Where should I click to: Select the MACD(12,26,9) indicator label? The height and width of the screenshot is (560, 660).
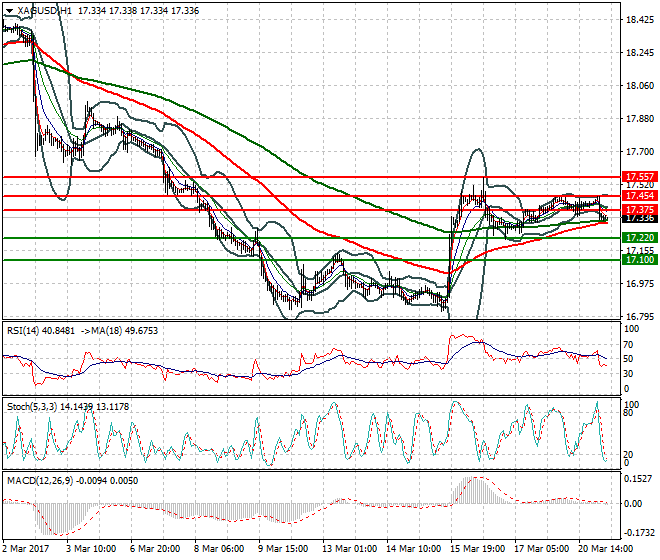[40, 481]
